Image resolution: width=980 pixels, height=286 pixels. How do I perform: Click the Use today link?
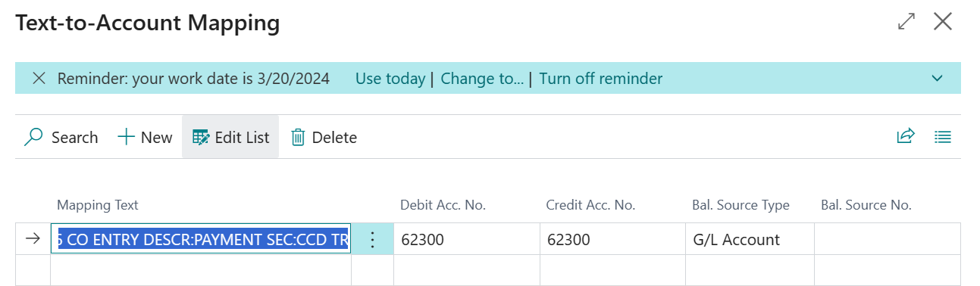click(x=390, y=79)
